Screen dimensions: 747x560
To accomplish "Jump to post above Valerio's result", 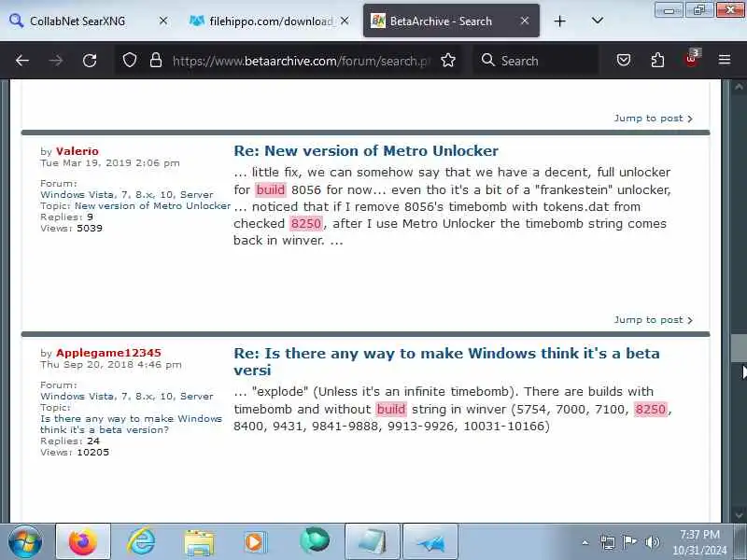I will point(653,119).
